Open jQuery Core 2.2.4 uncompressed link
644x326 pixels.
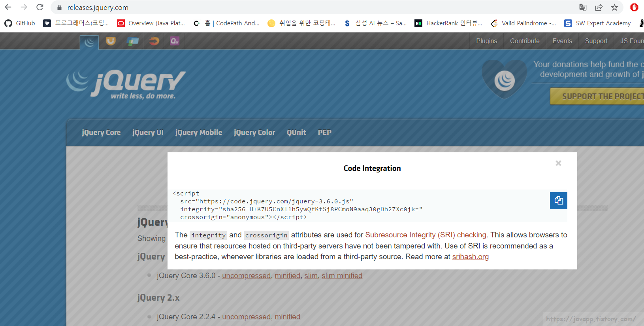(246, 317)
